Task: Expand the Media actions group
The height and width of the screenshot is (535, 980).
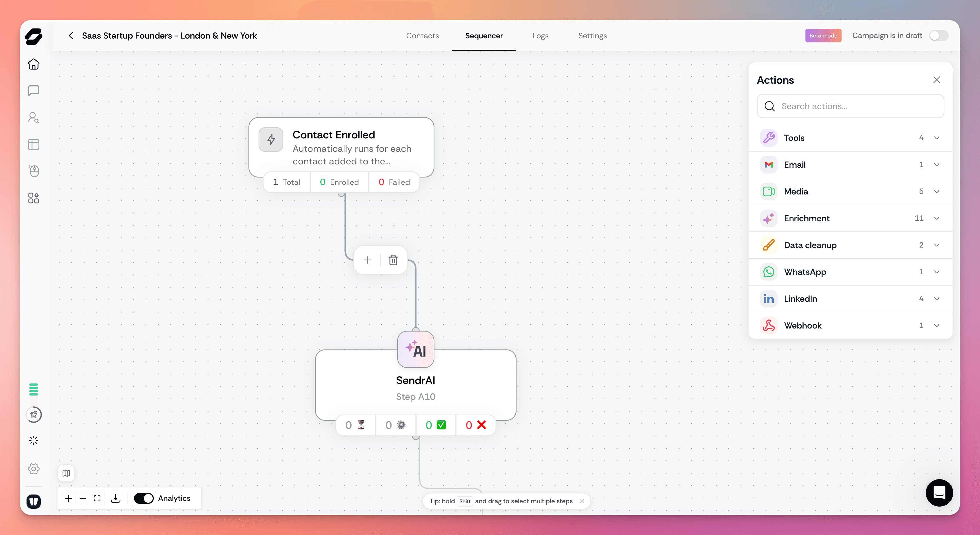Action: 850,191
